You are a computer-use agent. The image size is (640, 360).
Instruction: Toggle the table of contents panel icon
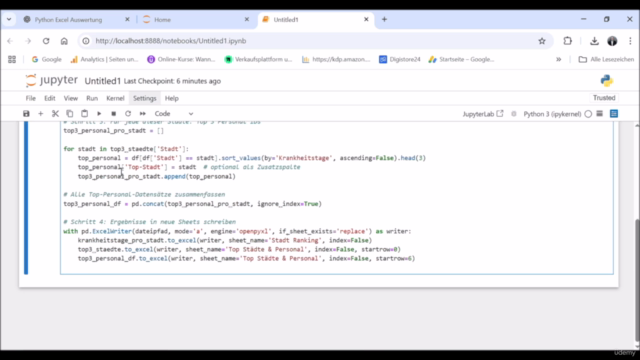pos(614,114)
